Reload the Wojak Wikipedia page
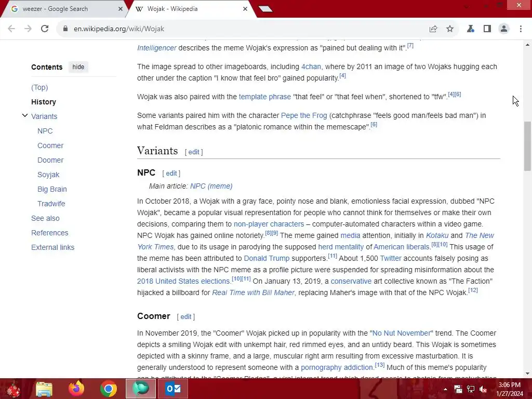The width and height of the screenshot is (532, 399). pyautogui.click(x=45, y=29)
